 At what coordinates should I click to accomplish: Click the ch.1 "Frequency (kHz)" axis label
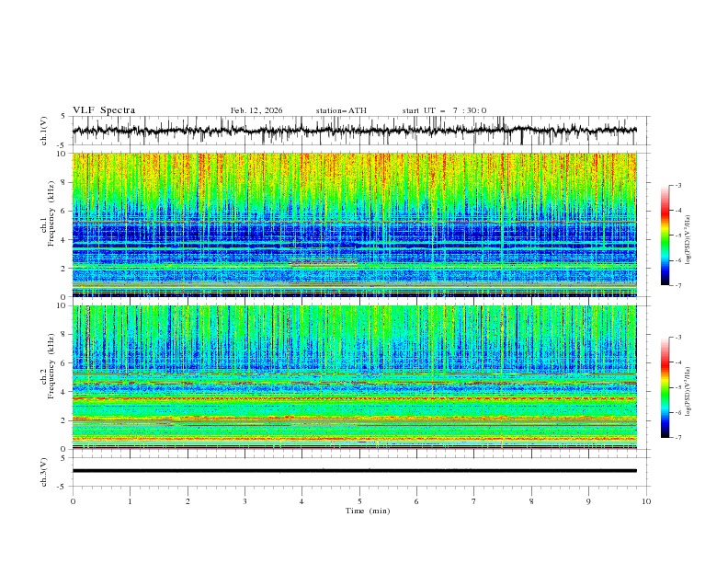click(51, 213)
